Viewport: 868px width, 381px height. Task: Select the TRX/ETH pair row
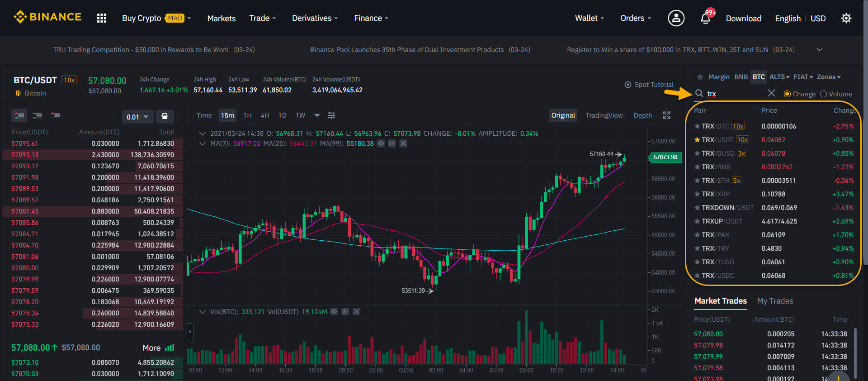(774, 181)
